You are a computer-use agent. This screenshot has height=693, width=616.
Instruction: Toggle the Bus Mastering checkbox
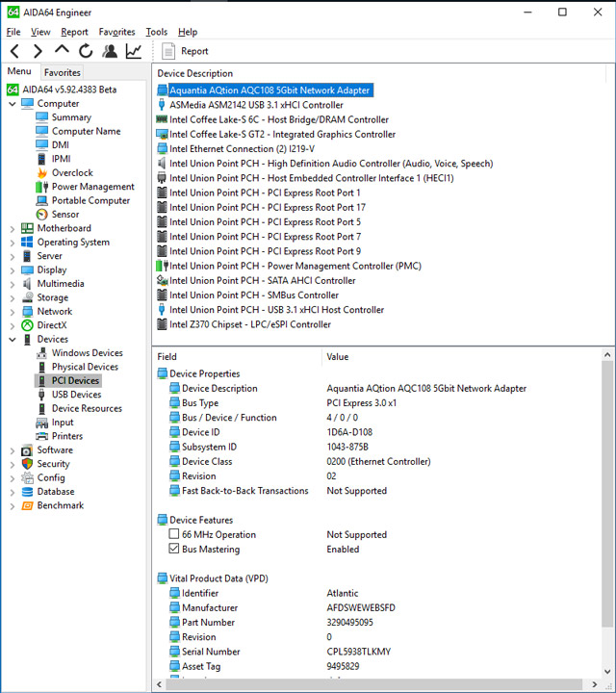click(174, 549)
